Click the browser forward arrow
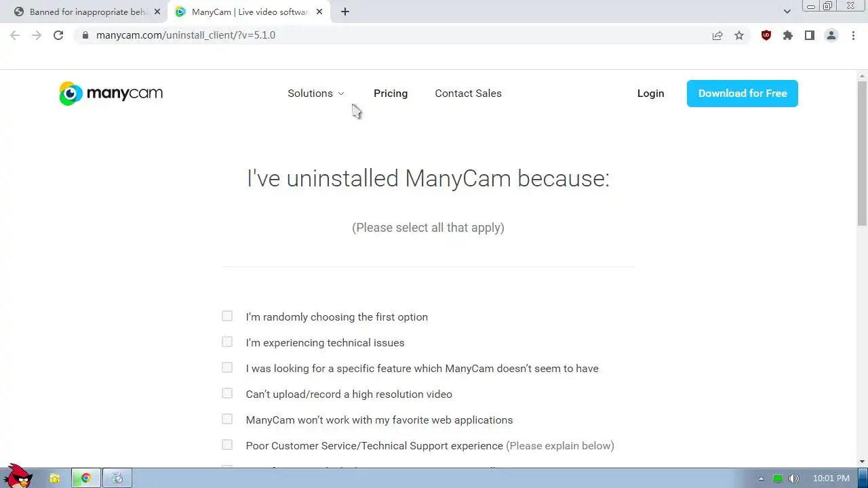868x488 pixels. click(37, 35)
